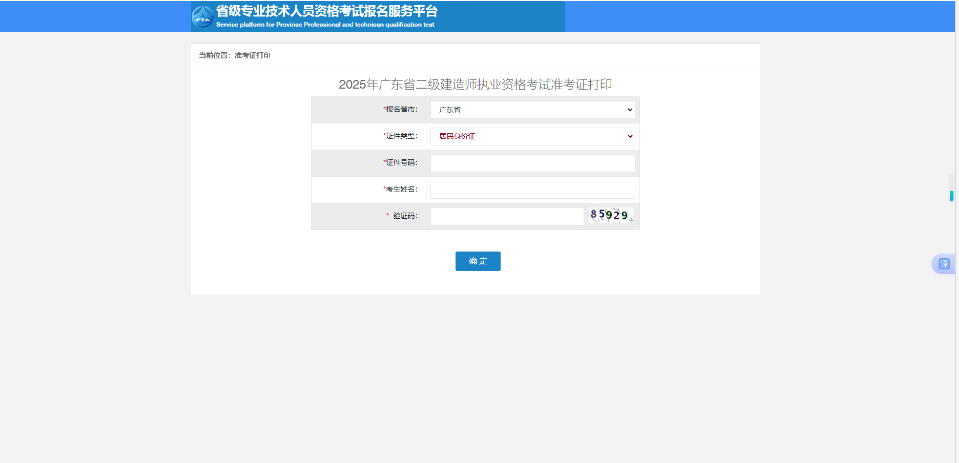This screenshot has height=463, width=959.
Task: Open the floating translate (译) button
Action: point(944,264)
